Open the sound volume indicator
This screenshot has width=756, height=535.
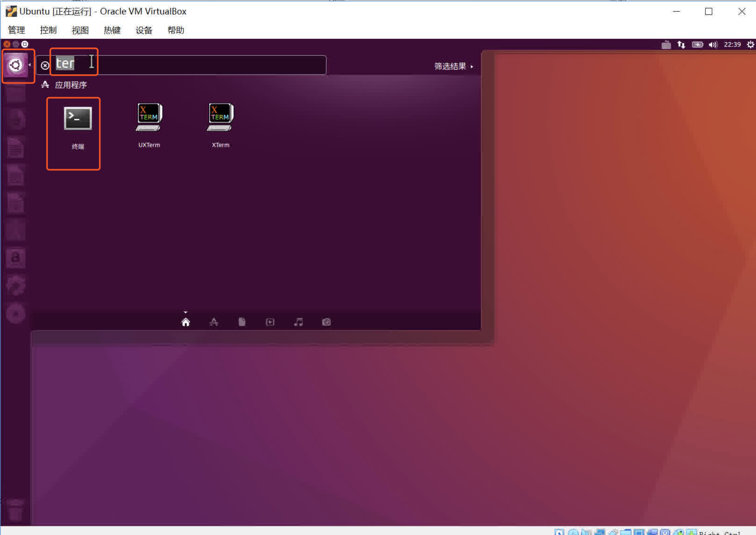tap(713, 44)
